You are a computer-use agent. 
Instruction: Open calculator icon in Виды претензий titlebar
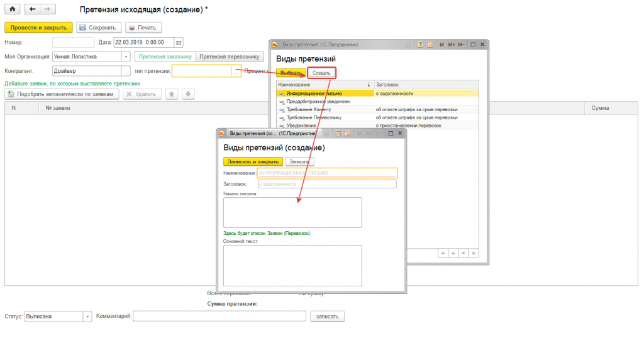pyautogui.click(x=420, y=45)
